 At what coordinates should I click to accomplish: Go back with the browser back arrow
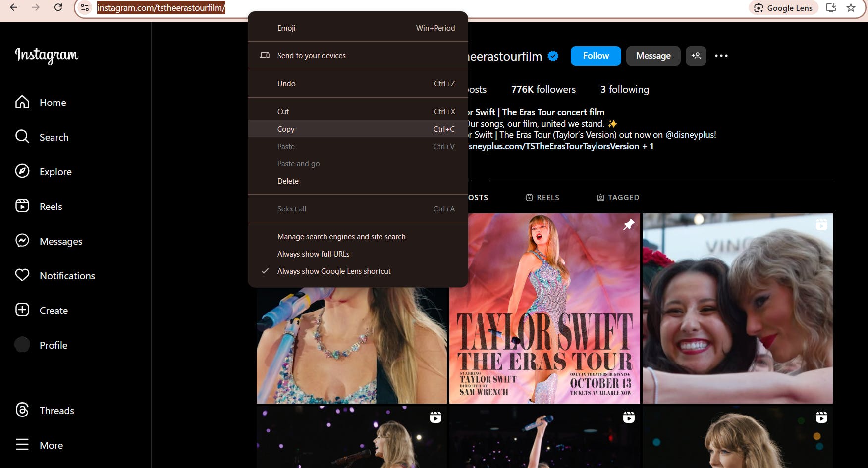(14, 7)
